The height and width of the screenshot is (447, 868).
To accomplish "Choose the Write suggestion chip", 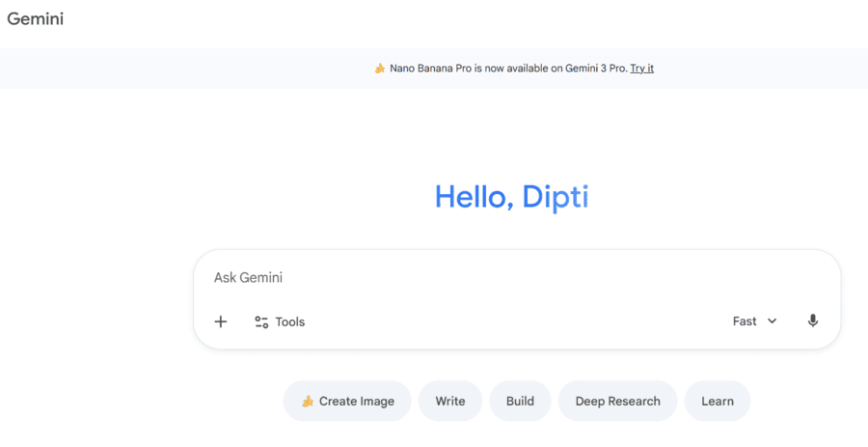I will [x=450, y=401].
